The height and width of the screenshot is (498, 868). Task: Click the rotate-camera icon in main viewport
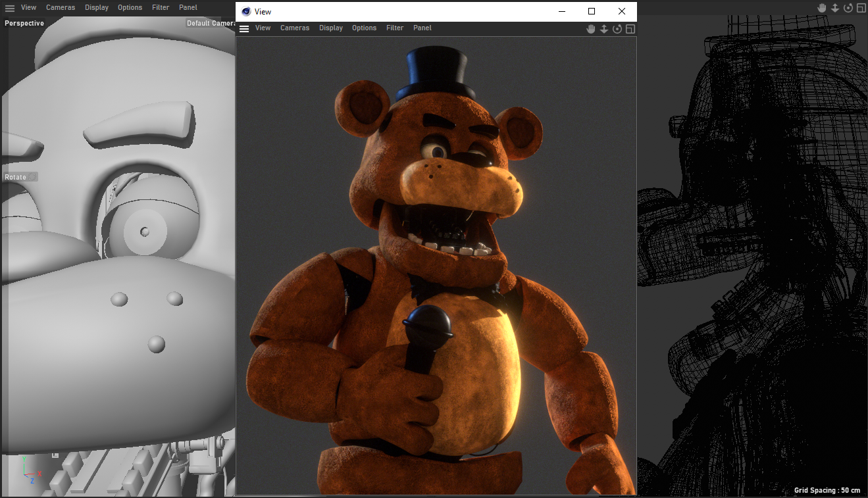click(x=848, y=8)
